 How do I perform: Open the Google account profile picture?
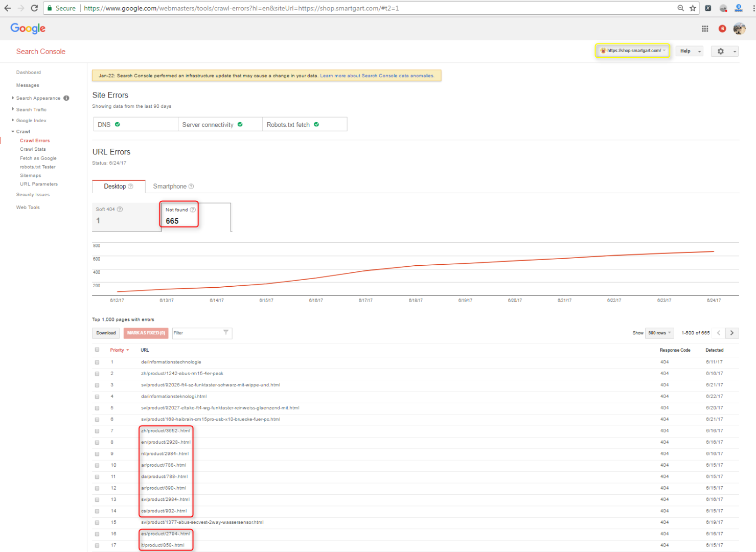pos(739,29)
